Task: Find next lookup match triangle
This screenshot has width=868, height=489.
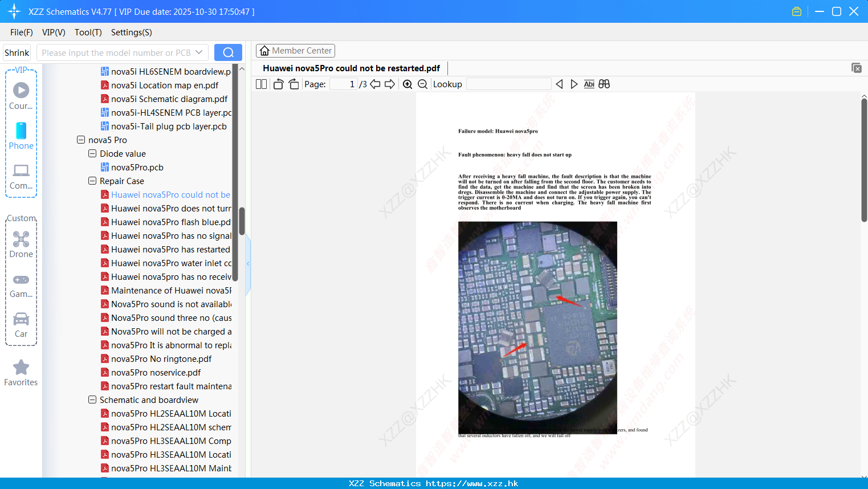Action: (x=574, y=84)
